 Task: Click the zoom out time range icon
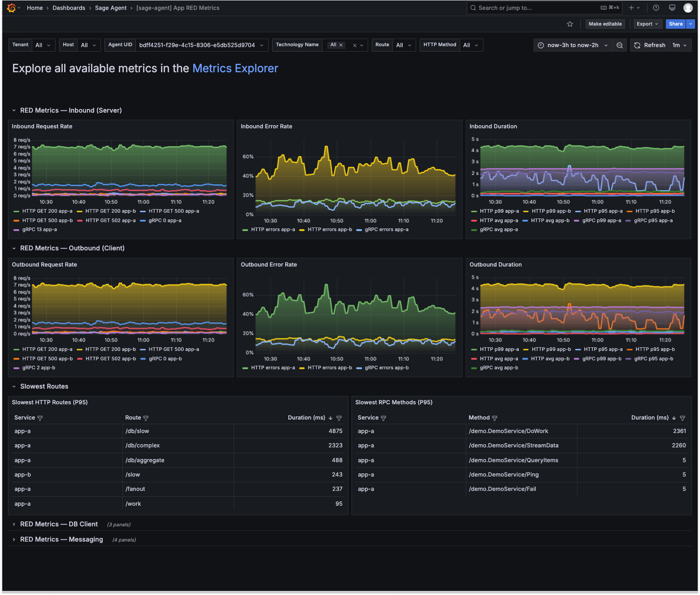tap(619, 45)
